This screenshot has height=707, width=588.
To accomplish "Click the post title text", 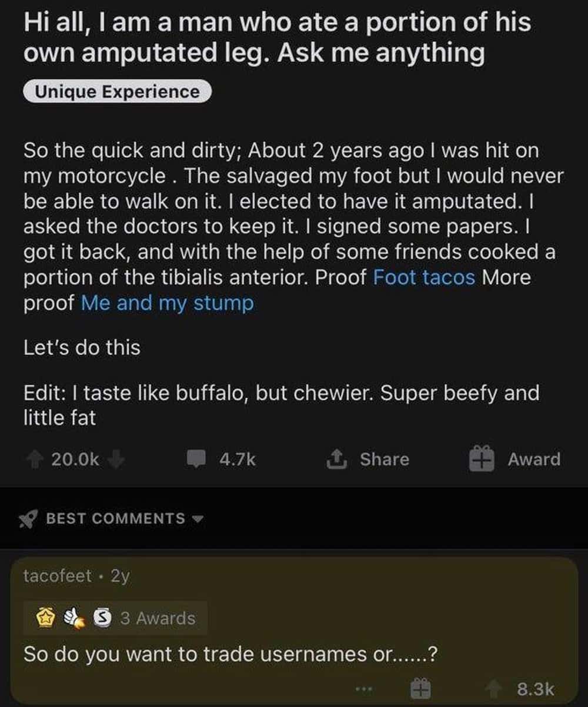I will 276,38.
